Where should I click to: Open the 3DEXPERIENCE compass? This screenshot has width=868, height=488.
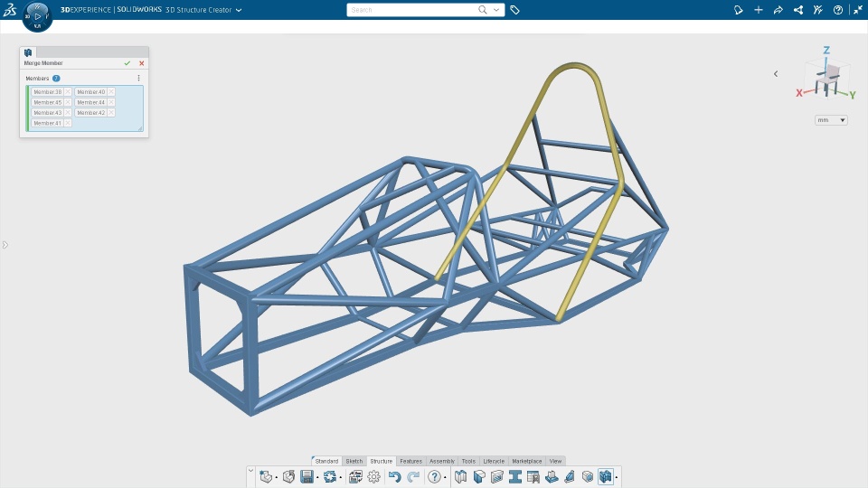click(38, 16)
